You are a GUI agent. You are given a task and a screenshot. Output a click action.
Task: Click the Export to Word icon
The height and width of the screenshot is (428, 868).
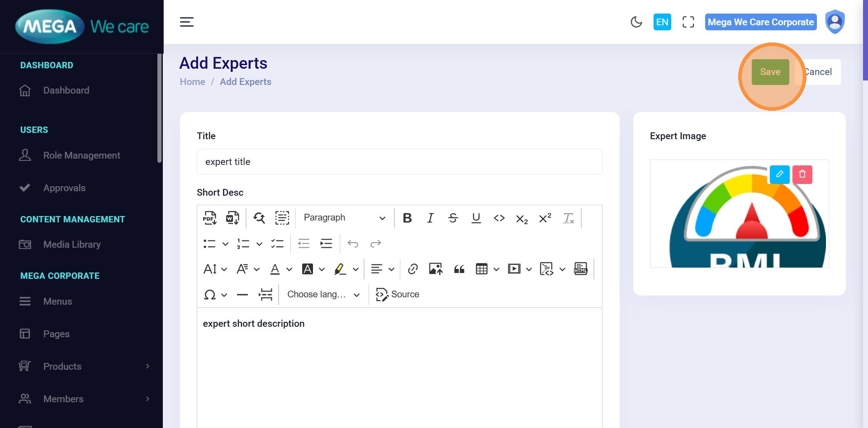pyautogui.click(x=232, y=218)
